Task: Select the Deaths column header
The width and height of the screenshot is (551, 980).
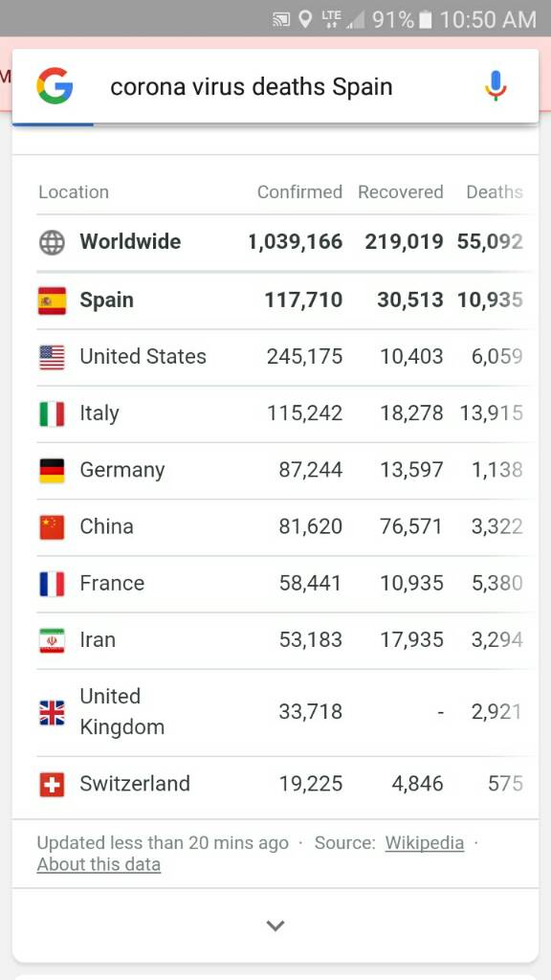Action: tap(495, 191)
